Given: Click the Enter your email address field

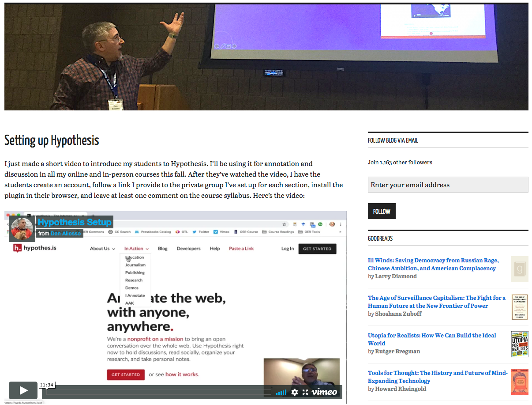Looking at the screenshot, I should tap(448, 185).
